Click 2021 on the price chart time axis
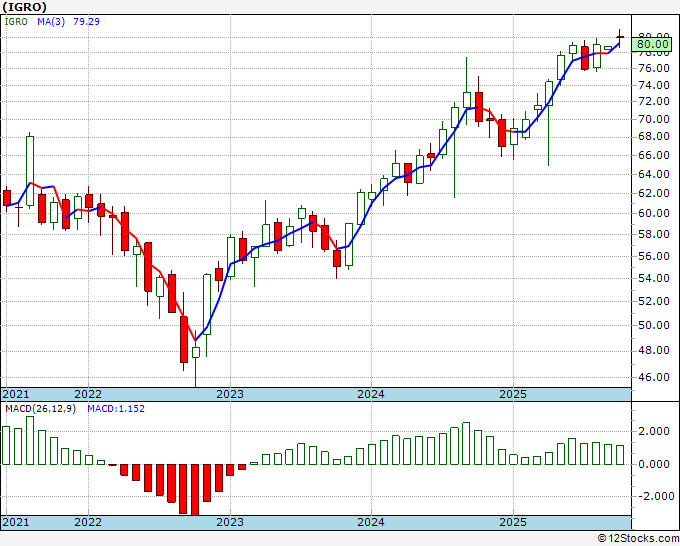Viewport: 680px width, 546px height. (x=16, y=394)
